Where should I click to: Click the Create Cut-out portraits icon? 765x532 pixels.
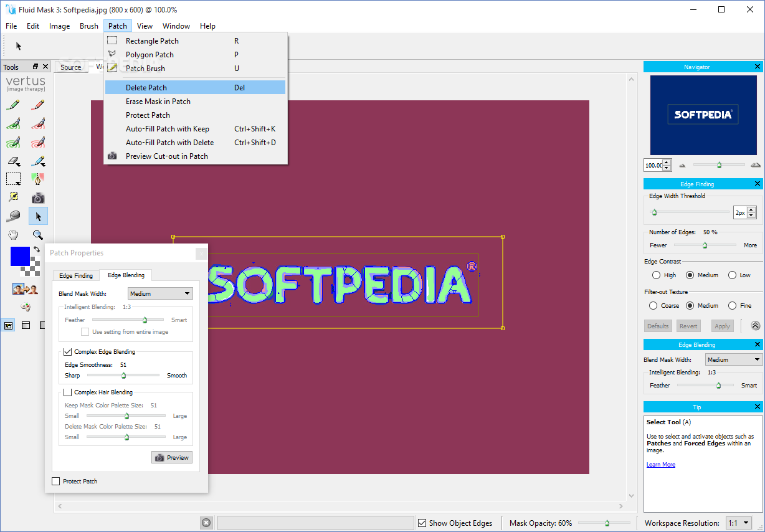[x=26, y=289]
